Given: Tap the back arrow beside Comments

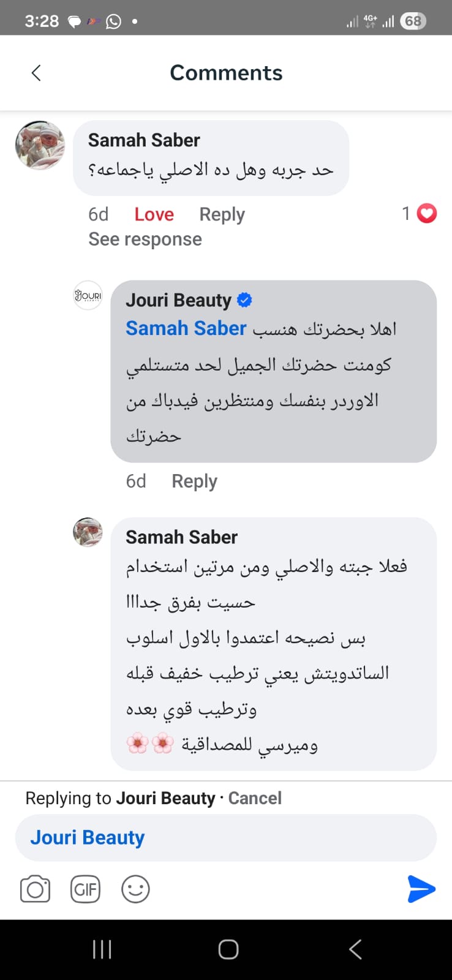Looking at the screenshot, I should [36, 73].
